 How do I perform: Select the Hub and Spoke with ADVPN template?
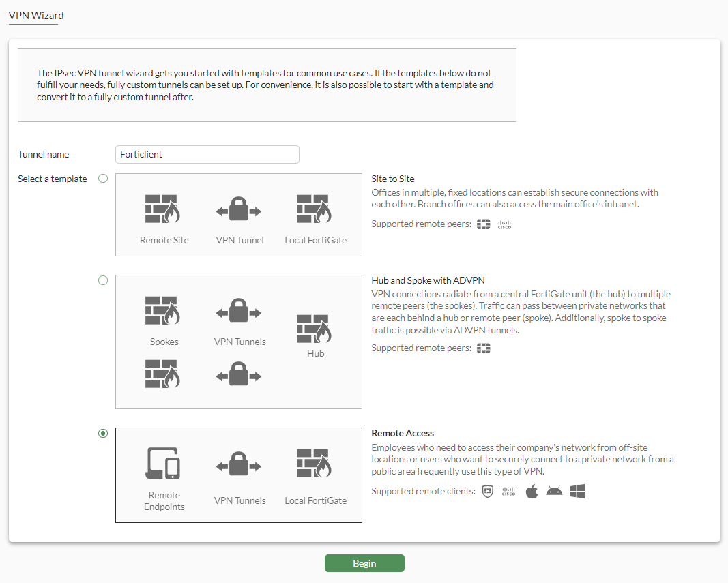pyautogui.click(x=103, y=280)
